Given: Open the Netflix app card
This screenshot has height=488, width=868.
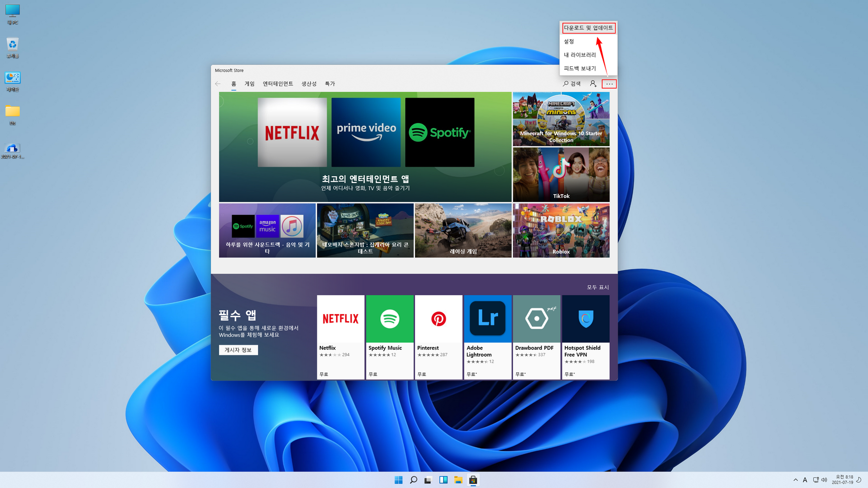Looking at the screenshot, I should coord(341,337).
